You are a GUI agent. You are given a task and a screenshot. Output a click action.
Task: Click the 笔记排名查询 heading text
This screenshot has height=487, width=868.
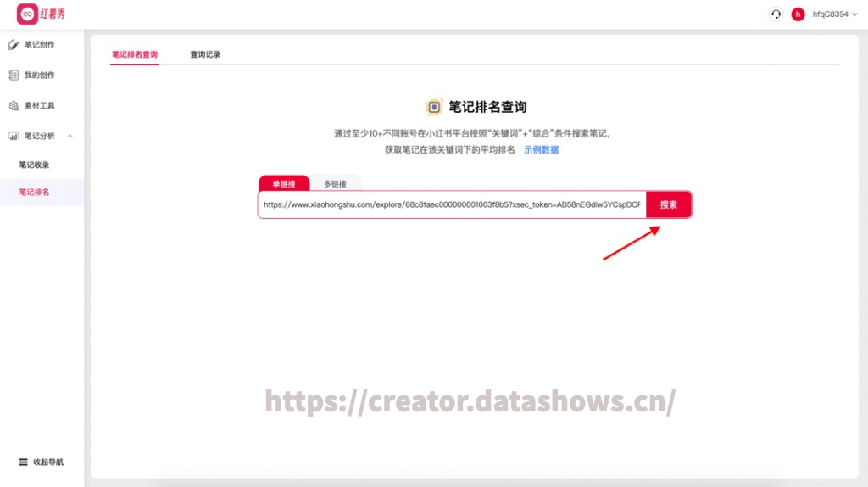487,107
